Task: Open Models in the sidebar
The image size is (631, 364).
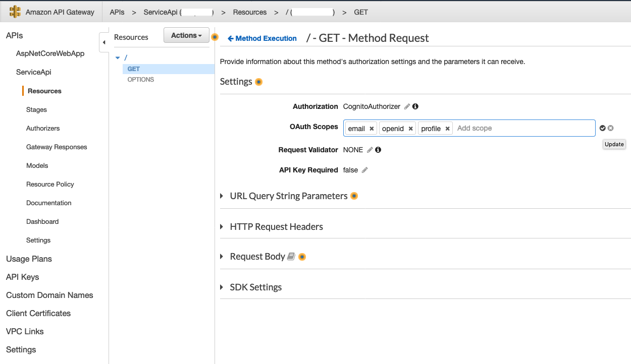Action: click(37, 166)
